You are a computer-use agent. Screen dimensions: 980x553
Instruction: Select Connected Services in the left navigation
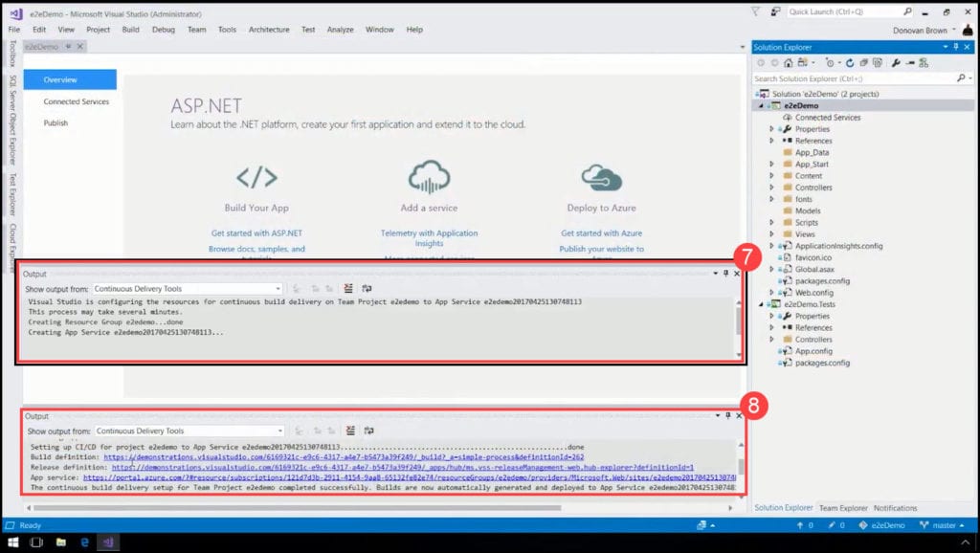(x=77, y=101)
